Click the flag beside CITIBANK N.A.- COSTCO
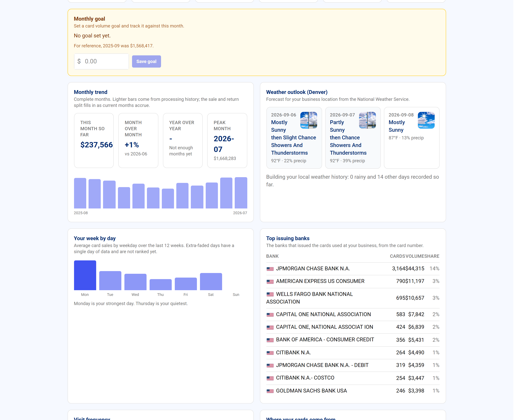519x420 pixels. (x=270, y=378)
